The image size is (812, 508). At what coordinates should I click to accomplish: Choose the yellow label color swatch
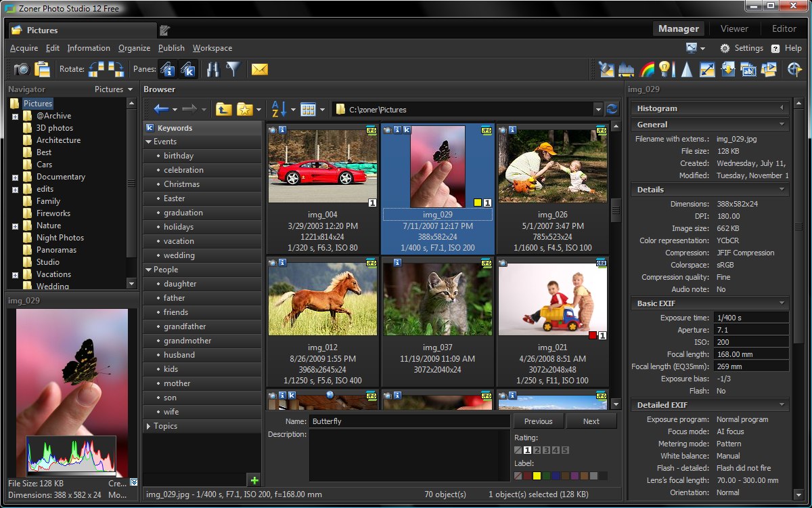537,476
